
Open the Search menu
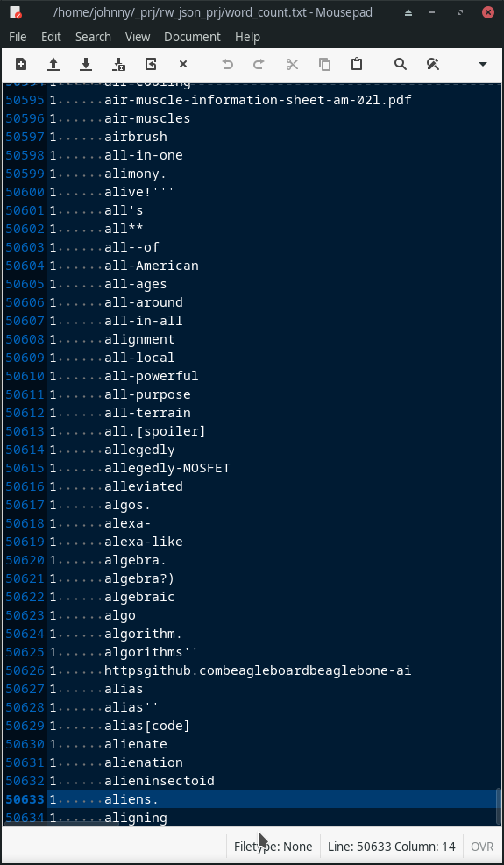point(93,37)
